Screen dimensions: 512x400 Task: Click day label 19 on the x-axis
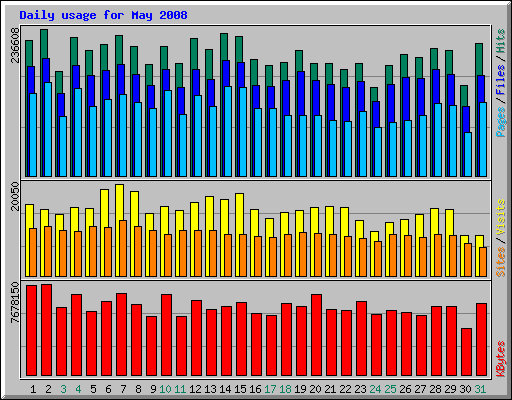pyautogui.click(x=300, y=389)
